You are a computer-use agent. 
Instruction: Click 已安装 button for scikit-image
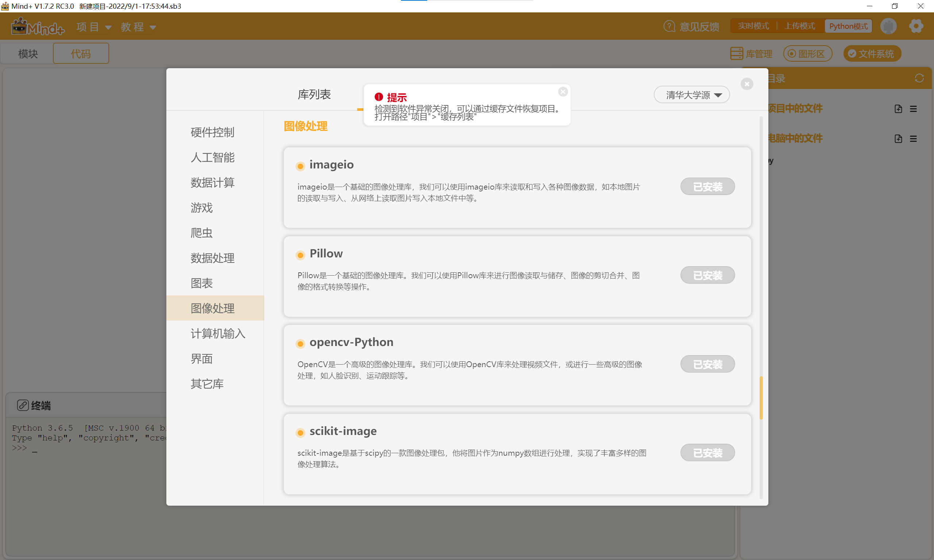pyautogui.click(x=707, y=453)
